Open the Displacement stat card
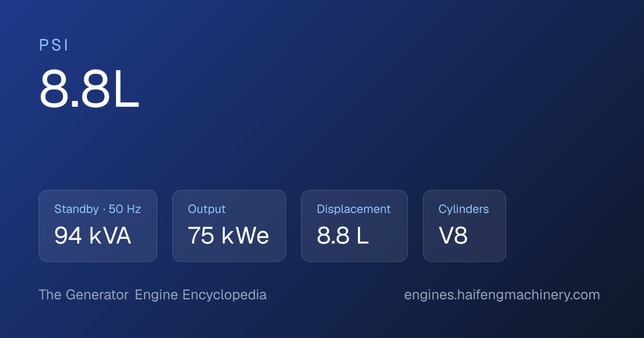Viewport: 644px width, 338px height. (354, 226)
